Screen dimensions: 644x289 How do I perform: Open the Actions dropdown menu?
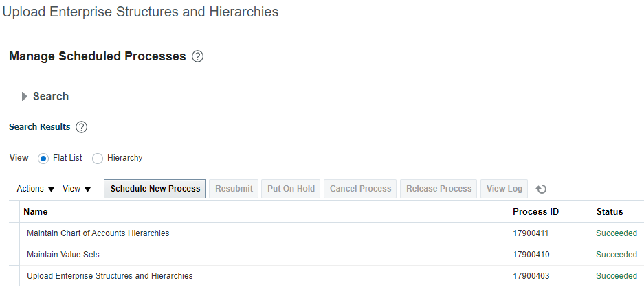(35, 189)
